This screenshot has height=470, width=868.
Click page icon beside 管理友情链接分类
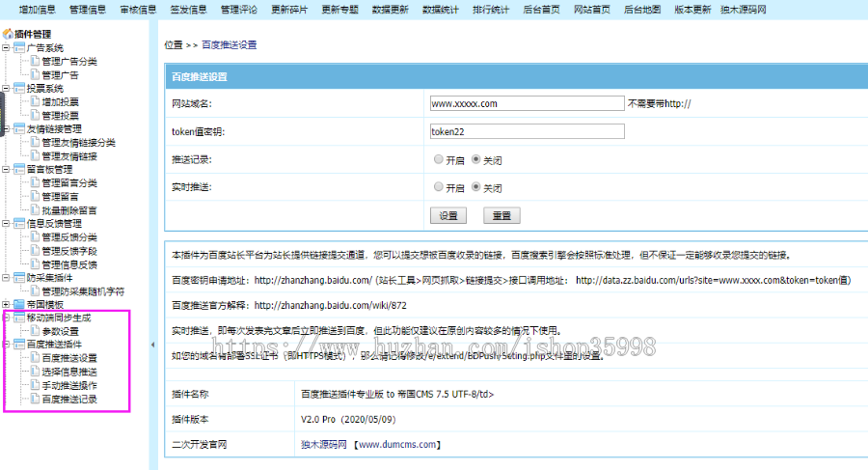pyautogui.click(x=35, y=142)
